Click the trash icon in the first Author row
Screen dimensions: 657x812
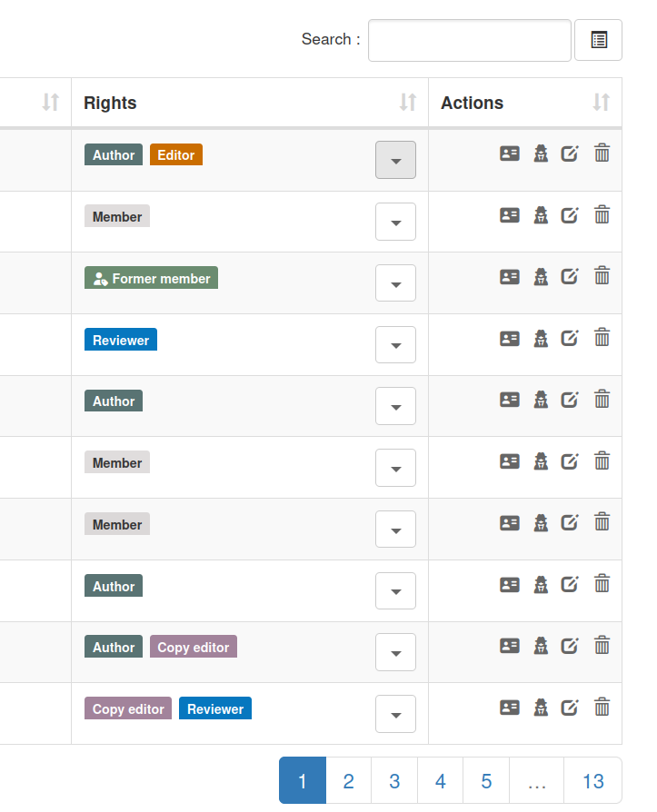[602, 400]
